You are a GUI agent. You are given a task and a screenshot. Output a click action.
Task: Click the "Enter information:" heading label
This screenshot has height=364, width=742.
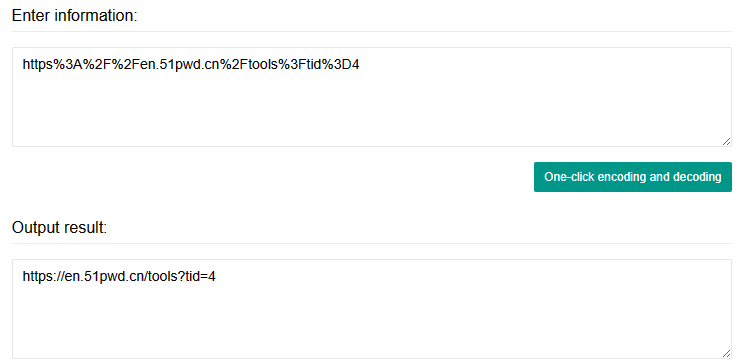point(74,16)
